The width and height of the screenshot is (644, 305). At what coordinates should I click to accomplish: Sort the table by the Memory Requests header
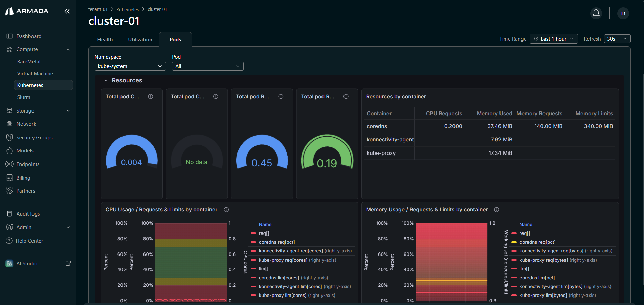click(539, 114)
